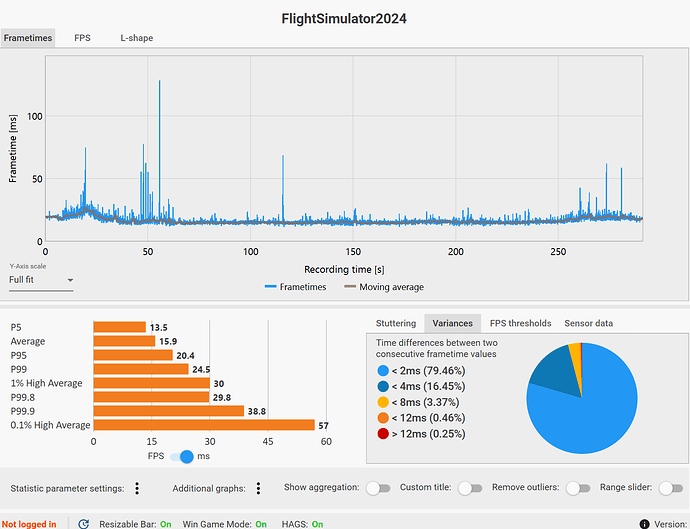Open the Y-Axis scale Full fit dropdown

pyautogui.click(x=41, y=280)
